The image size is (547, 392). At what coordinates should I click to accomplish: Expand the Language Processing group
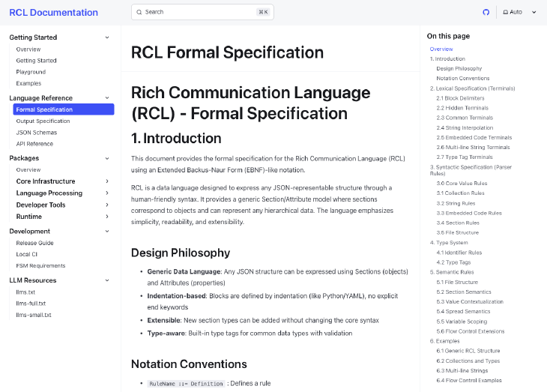[x=107, y=193]
